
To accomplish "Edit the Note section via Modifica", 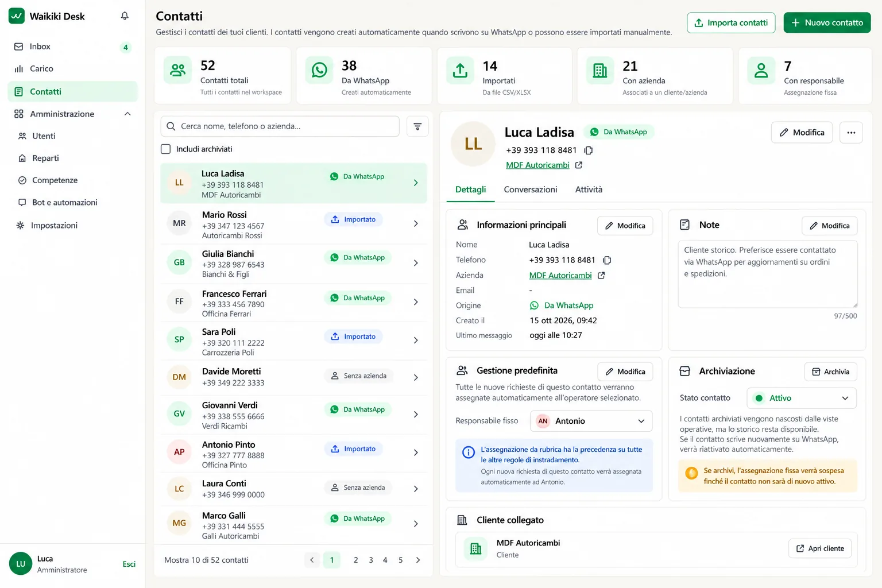I will pyautogui.click(x=829, y=226).
